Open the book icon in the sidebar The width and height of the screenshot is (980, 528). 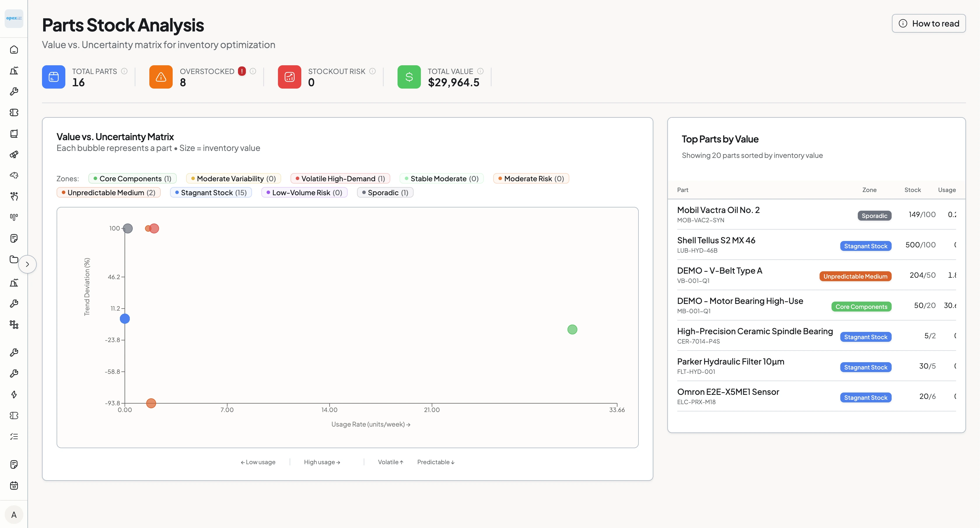pyautogui.click(x=14, y=133)
